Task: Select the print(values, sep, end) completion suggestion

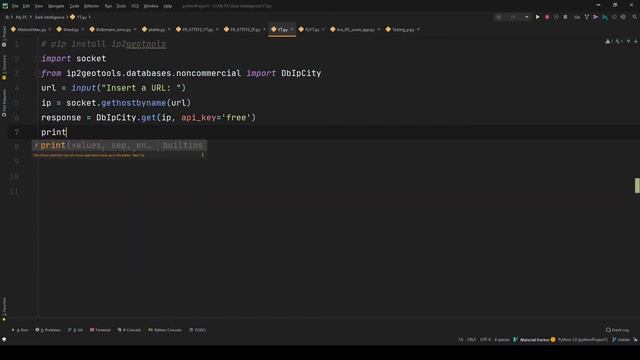Action: 120,145
